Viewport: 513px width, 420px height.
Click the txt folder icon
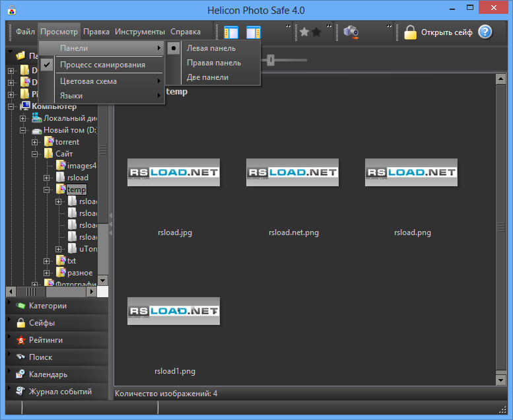point(61,261)
